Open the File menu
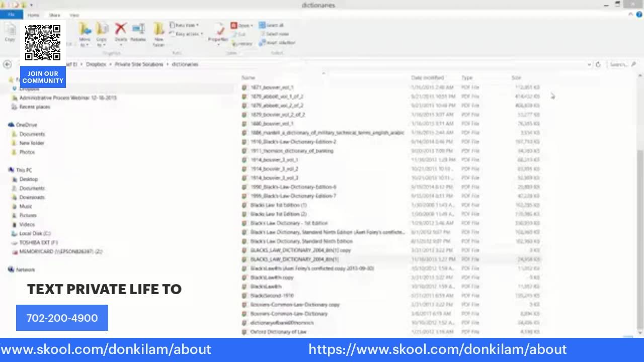 (x=11, y=15)
